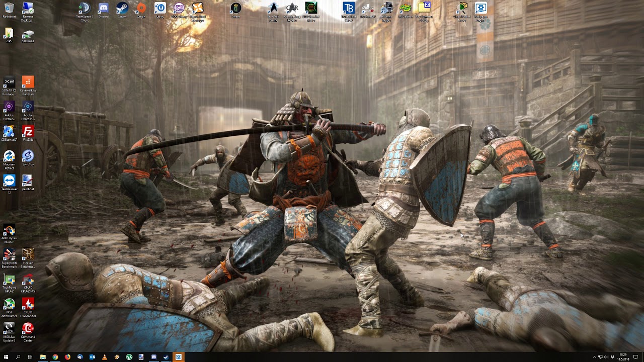Open Firefox from the taskbar
The image size is (644, 362).
(67, 357)
